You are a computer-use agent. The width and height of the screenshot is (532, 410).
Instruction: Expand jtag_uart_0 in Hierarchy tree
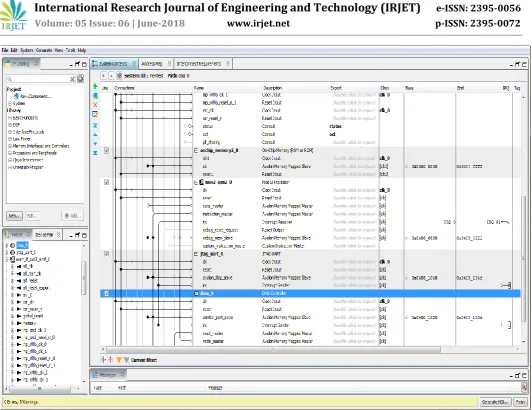(6, 252)
